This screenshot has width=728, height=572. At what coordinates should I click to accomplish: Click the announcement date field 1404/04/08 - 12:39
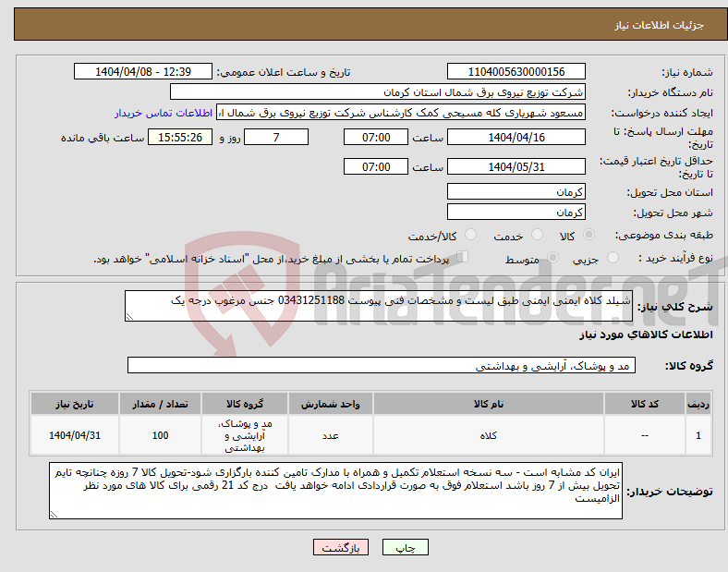tap(143, 71)
